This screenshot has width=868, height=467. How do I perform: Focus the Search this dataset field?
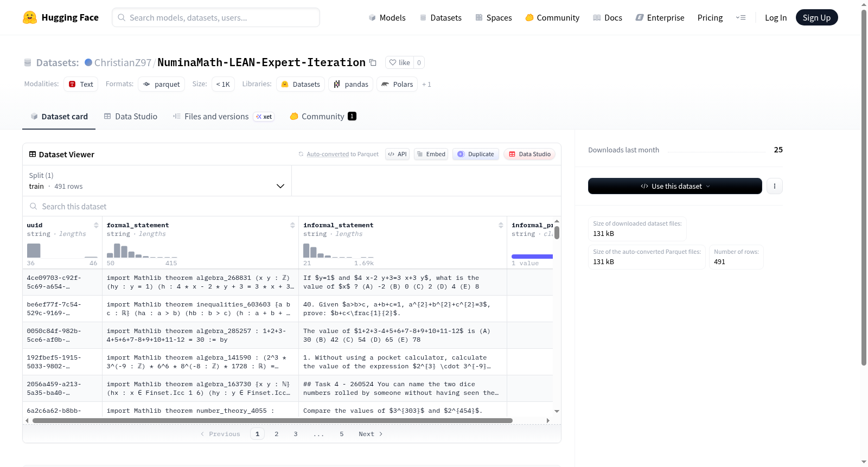292,206
